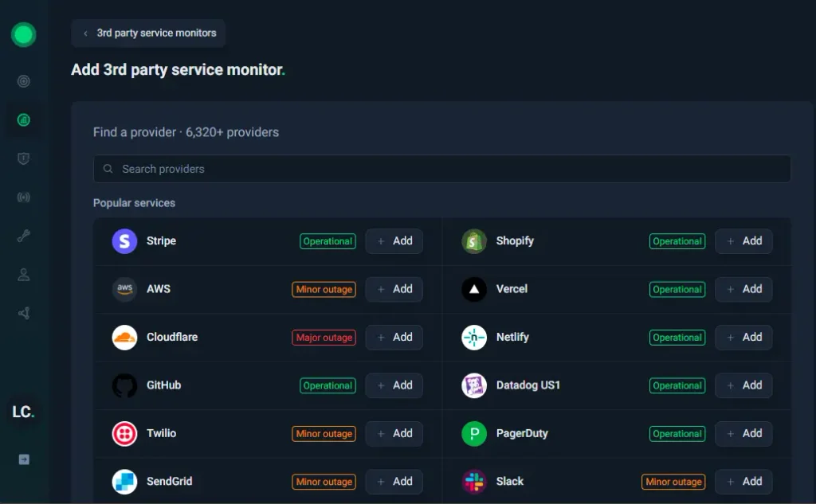The image size is (816, 504).
Task: Click the Twilio logo icon
Action: click(x=124, y=434)
